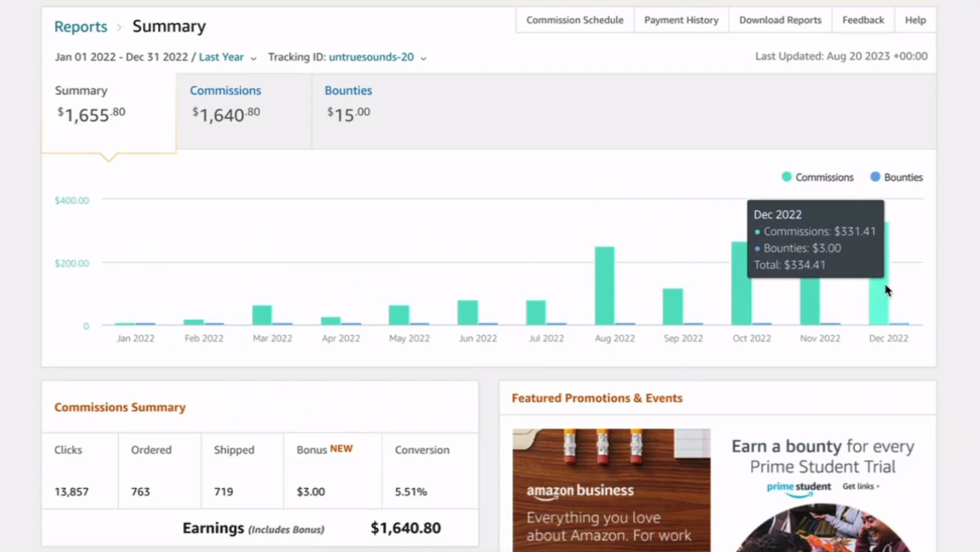Click the Featured Promotions & Events heading
The width and height of the screenshot is (980, 552).
coord(597,399)
